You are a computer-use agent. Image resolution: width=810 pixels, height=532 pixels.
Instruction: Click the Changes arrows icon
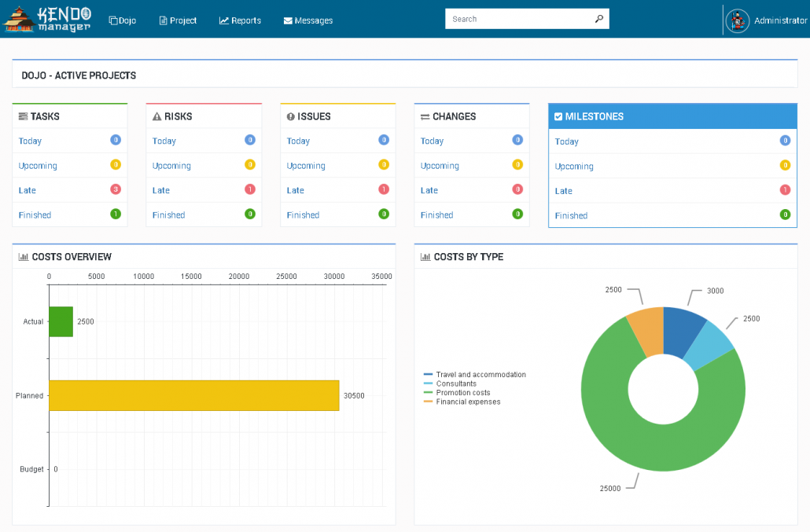(425, 116)
